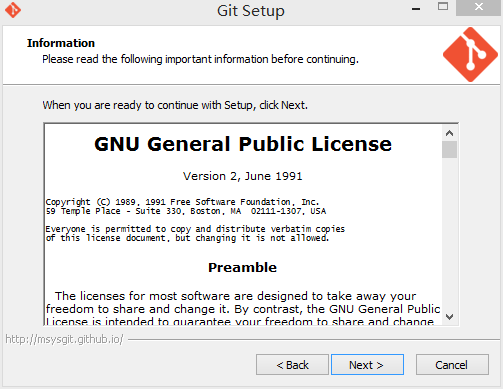The image size is (503, 389).
Task: Click the license text scrollbar thumb
Action: [449, 149]
